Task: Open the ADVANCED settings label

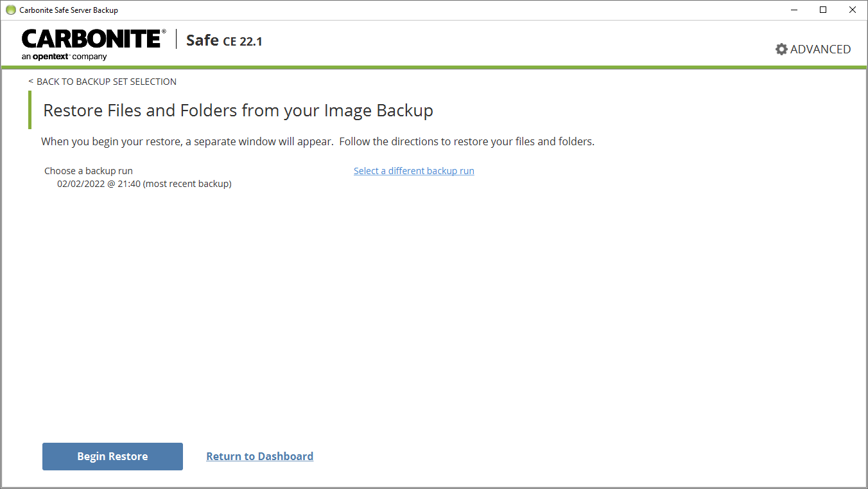Action: click(820, 49)
